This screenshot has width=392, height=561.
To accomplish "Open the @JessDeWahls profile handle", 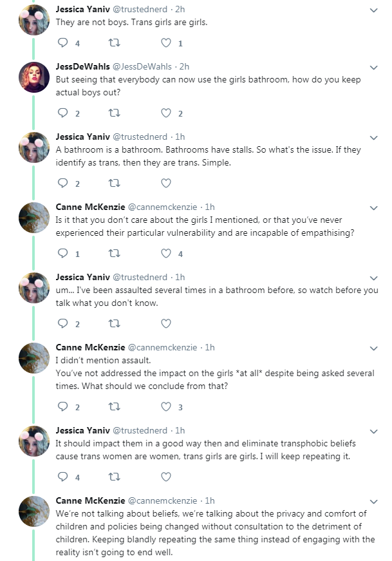I will pyautogui.click(x=142, y=66).
